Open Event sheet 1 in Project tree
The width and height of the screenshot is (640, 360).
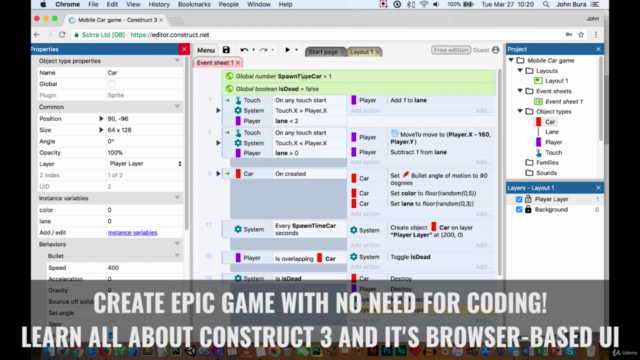[x=564, y=101]
